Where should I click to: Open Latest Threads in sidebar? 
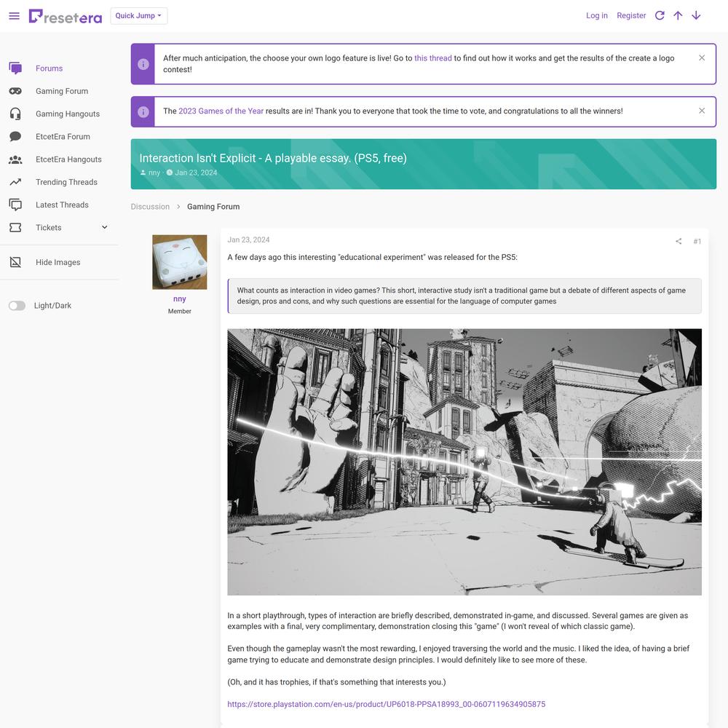[62, 205]
